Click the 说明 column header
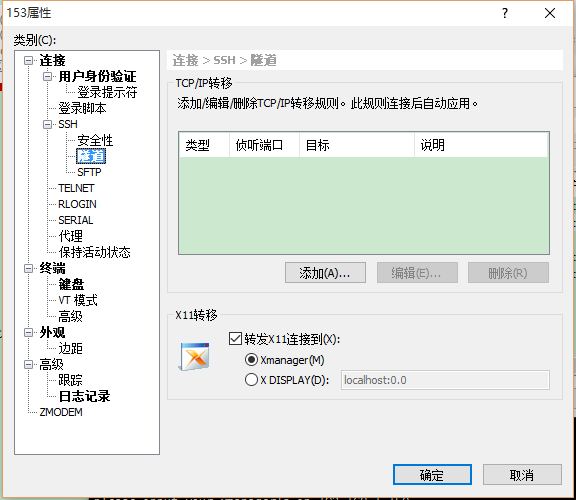 (481, 145)
